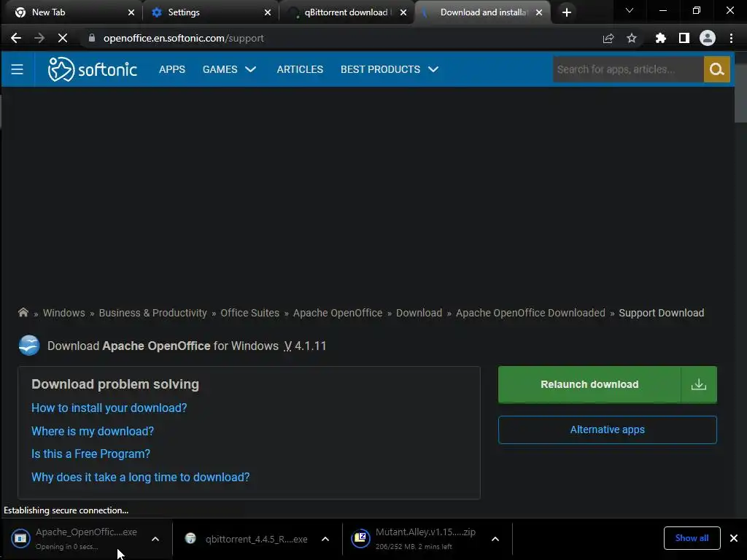Image resolution: width=747 pixels, height=560 pixels.
Task: Focus the Softonic search field
Action: point(628,69)
